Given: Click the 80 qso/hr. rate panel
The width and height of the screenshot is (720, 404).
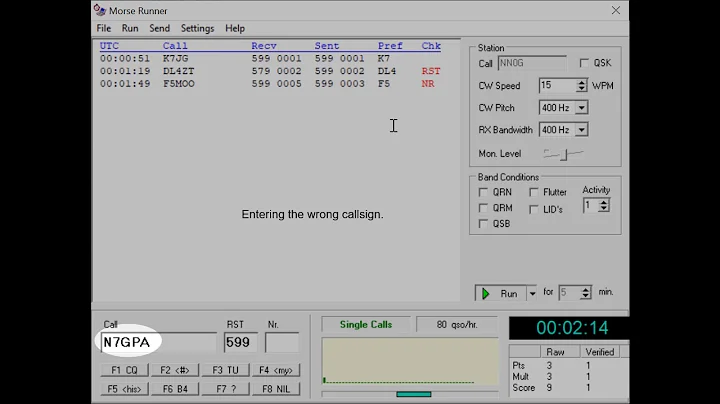Looking at the screenshot, I should coord(457,325).
